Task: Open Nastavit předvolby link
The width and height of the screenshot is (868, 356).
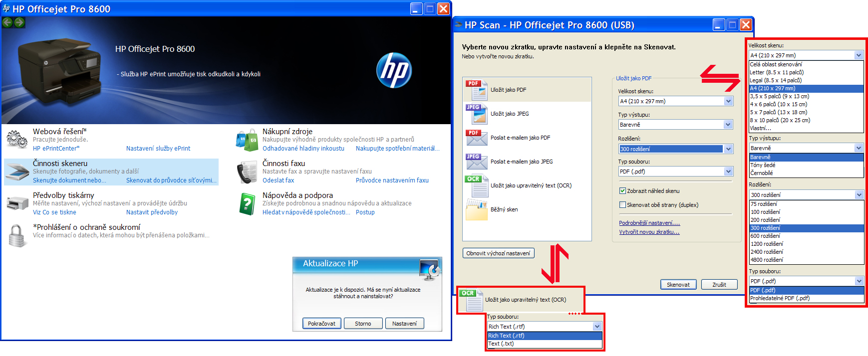Action: 152,212
